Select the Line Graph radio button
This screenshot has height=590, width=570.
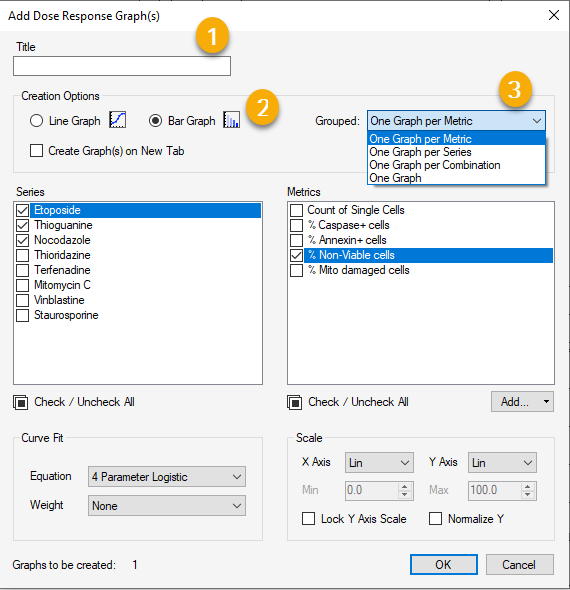click(36, 121)
